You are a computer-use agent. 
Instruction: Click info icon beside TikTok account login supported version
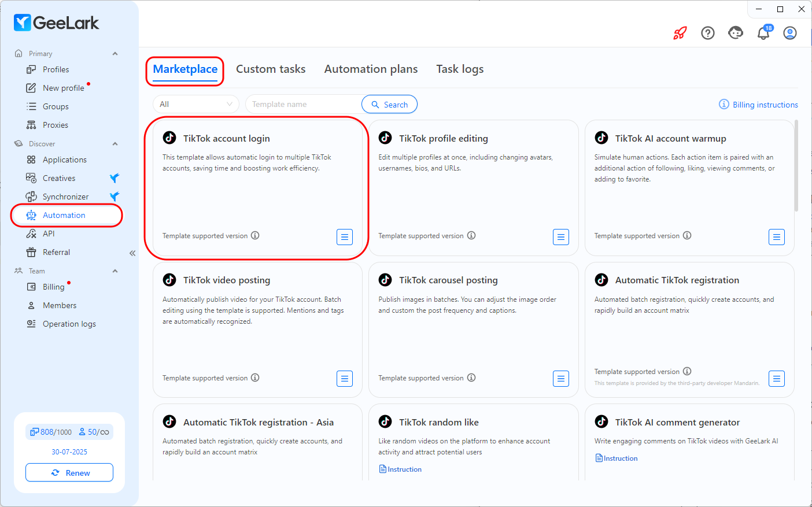tap(255, 235)
